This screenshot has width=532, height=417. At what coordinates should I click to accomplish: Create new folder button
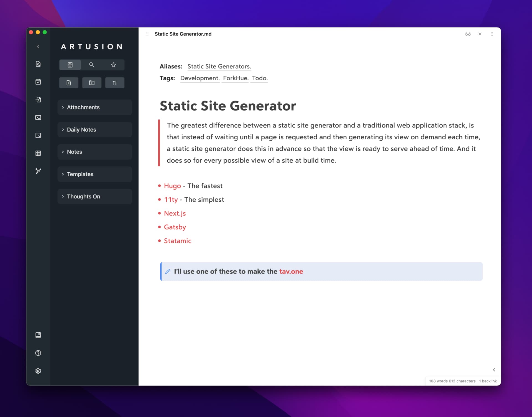92,83
